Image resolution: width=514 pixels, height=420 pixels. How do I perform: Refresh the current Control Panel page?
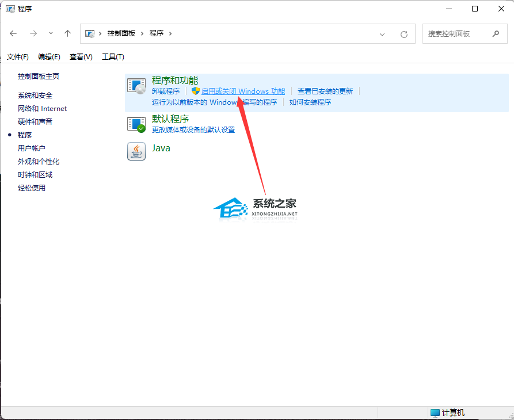(404, 34)
